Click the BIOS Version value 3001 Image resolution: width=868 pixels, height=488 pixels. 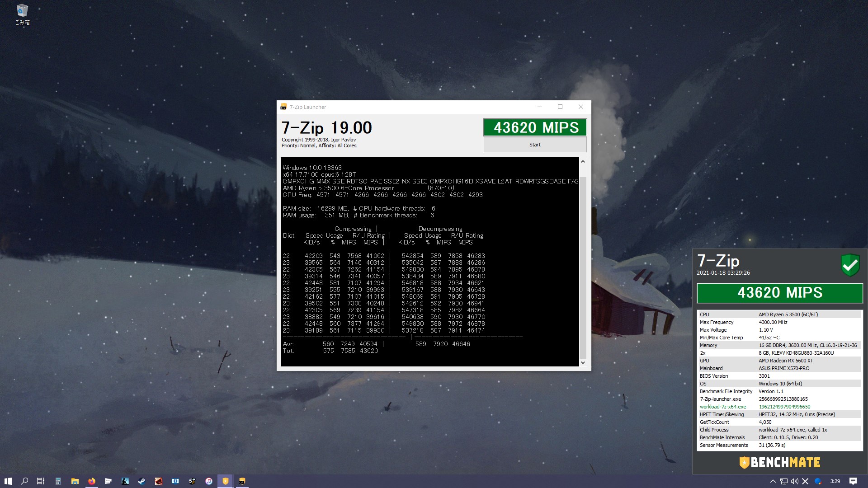click(764, 376)
